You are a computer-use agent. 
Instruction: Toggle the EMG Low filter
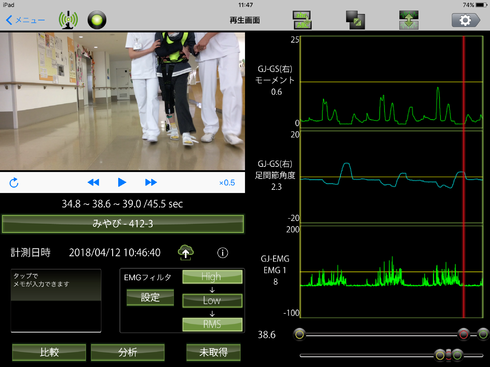(x=212, y=300)
